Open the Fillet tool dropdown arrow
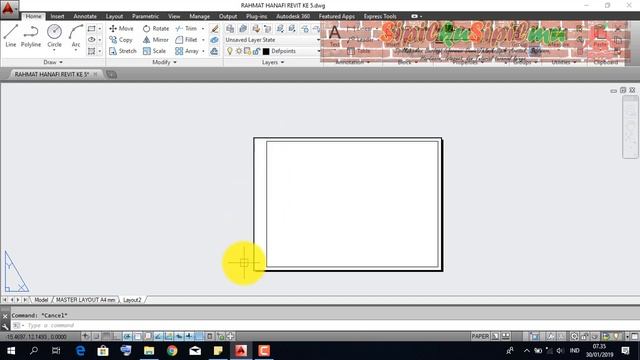This screenshot has height=360, width=640. [203, 40]
